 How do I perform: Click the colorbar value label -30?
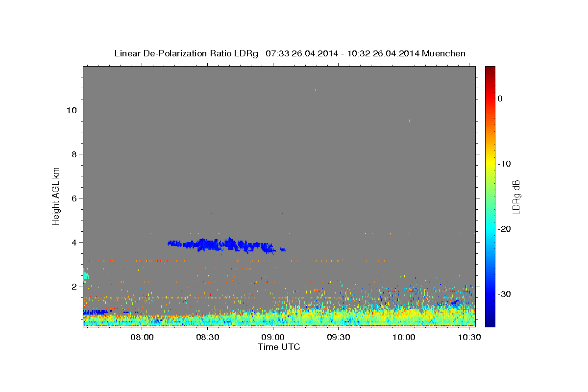(504, 294)
